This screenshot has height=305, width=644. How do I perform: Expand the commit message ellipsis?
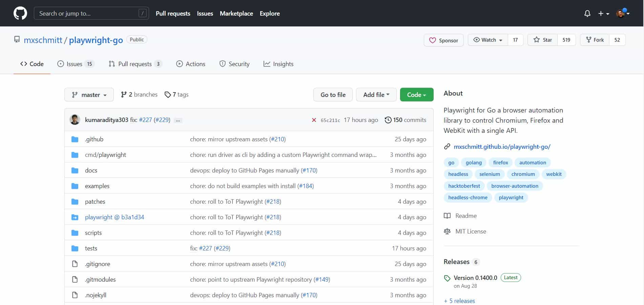tap(178, 120)
